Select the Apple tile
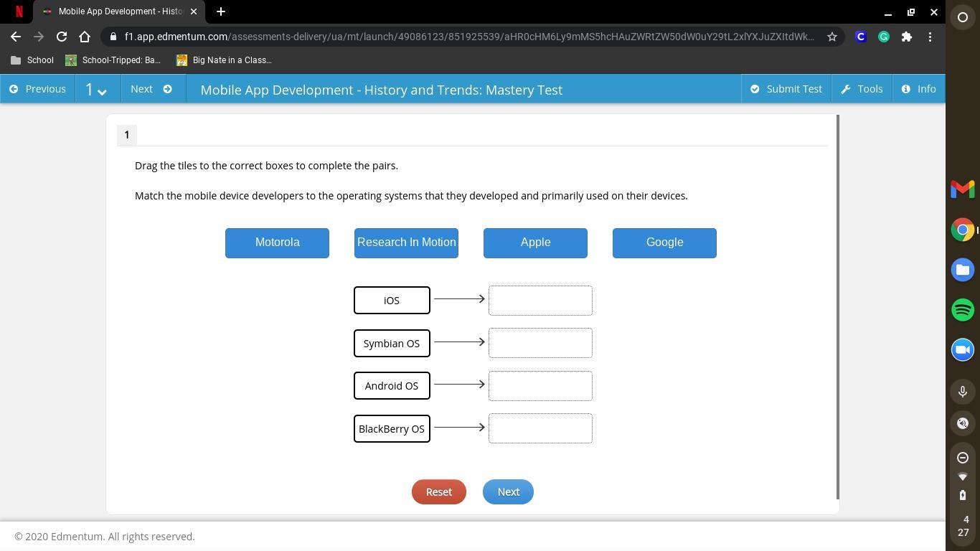This screenshot has height=551, width=980. click(x=535, y=242)
